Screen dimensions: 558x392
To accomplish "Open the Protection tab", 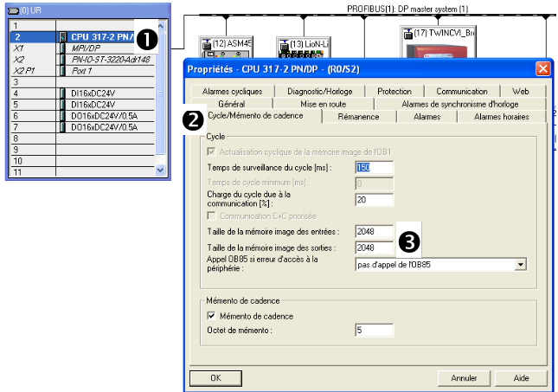I will click(x=394, y=91).
